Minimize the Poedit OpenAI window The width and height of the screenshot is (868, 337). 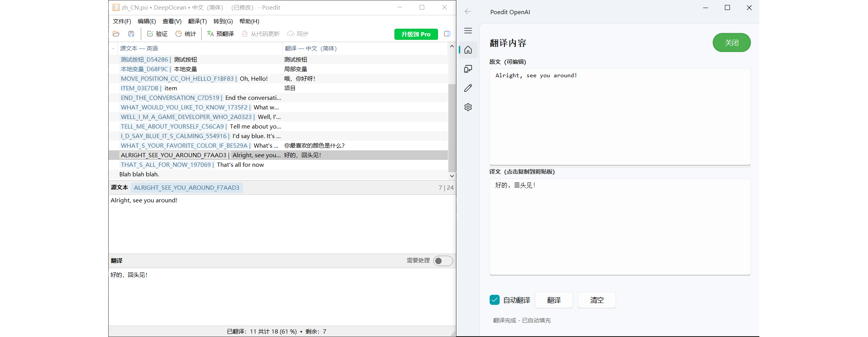[x=705, y=8]
